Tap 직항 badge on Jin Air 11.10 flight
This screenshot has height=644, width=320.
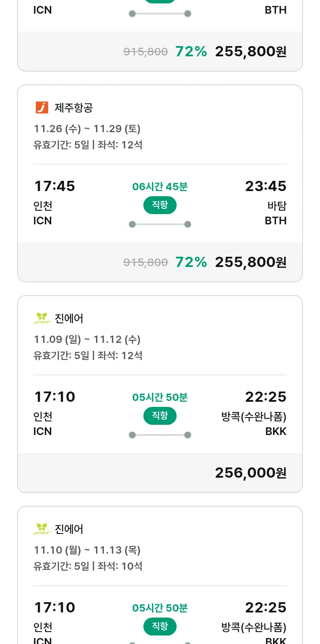point(160,627)
